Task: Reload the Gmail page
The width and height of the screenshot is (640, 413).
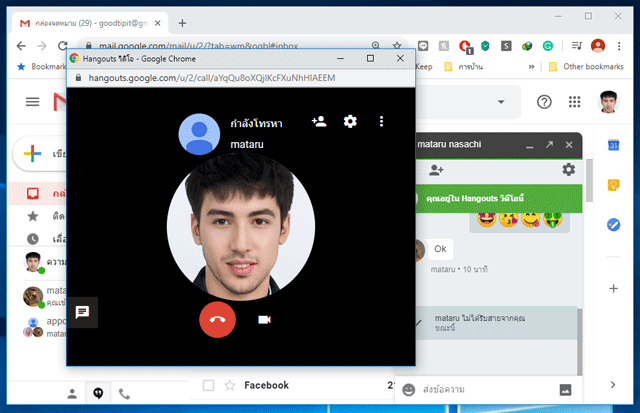Action: click(x=62, y=46)
